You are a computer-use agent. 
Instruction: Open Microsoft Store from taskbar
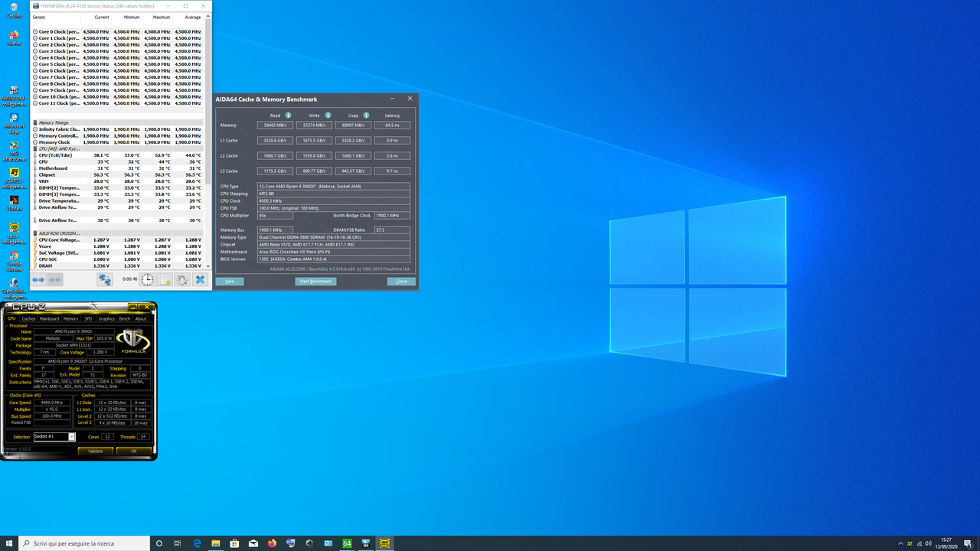(x=234, y=543)
